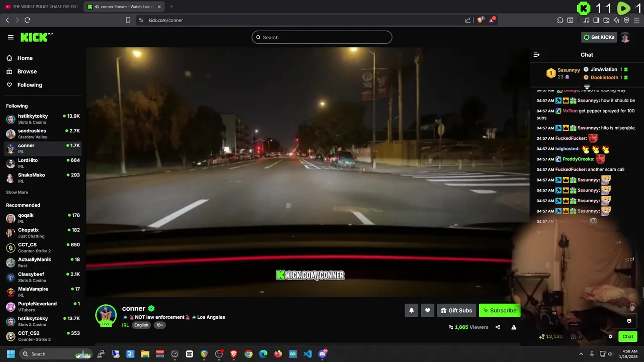Open the emoji picker in the chat box
This screenshot has width=644, height=362.
coord(629,321)
